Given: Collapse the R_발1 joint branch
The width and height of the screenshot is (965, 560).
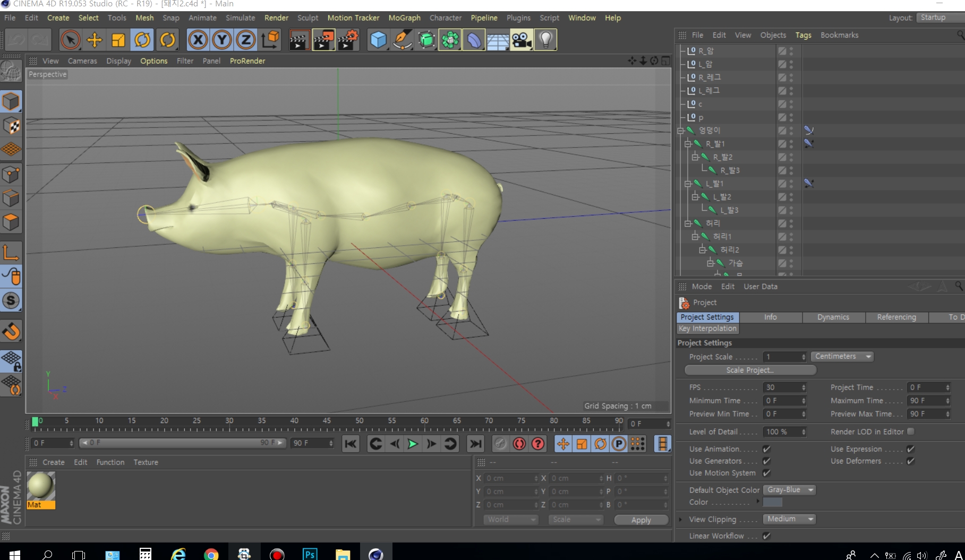Looking at the screenshot, I should 688,144.
